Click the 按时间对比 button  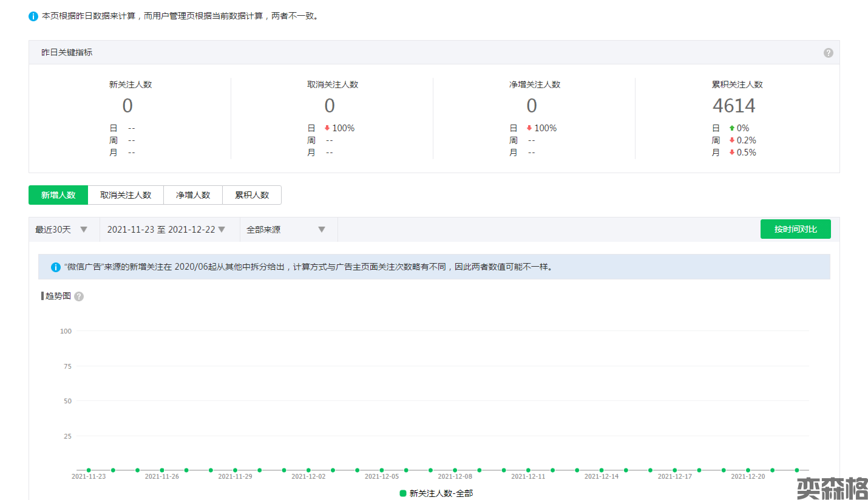[795, 229]
